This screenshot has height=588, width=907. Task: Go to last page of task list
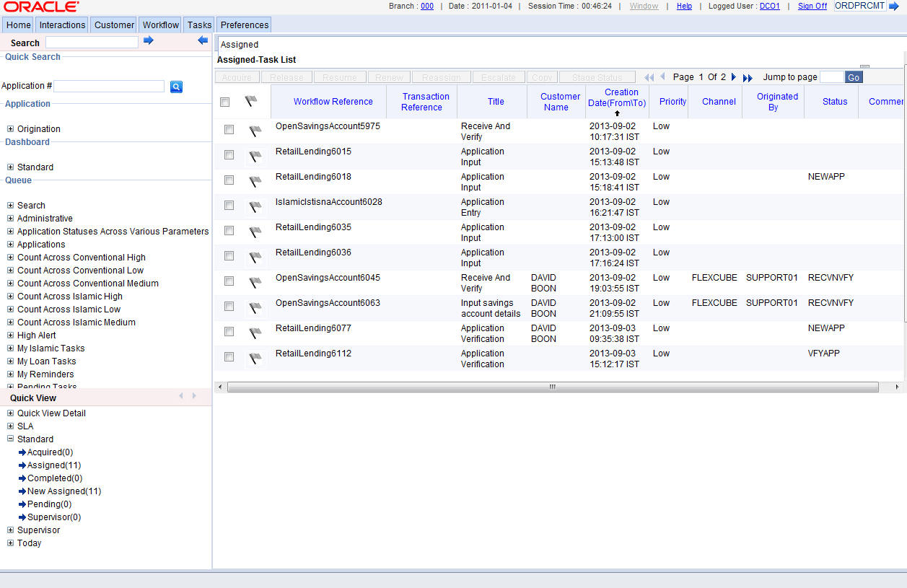click(x=748, y=77)
